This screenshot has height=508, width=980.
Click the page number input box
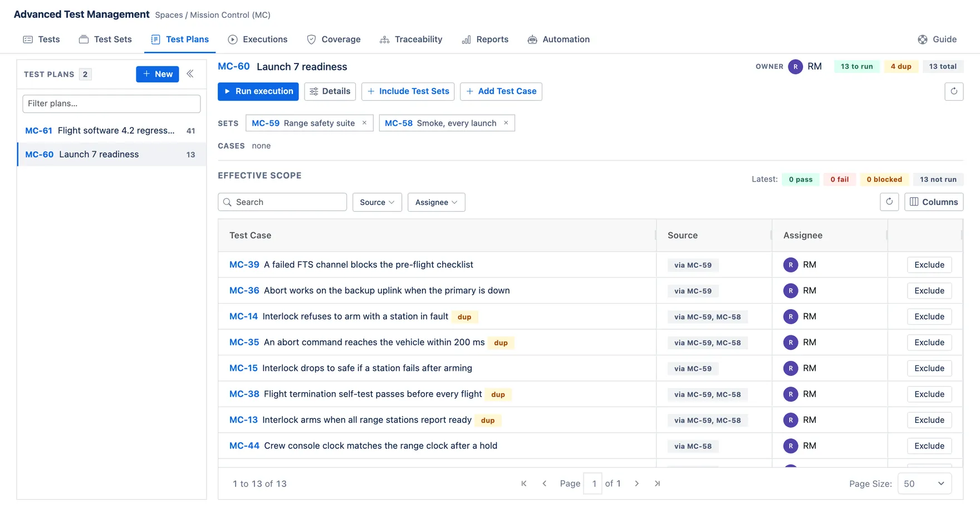[593, 483]
